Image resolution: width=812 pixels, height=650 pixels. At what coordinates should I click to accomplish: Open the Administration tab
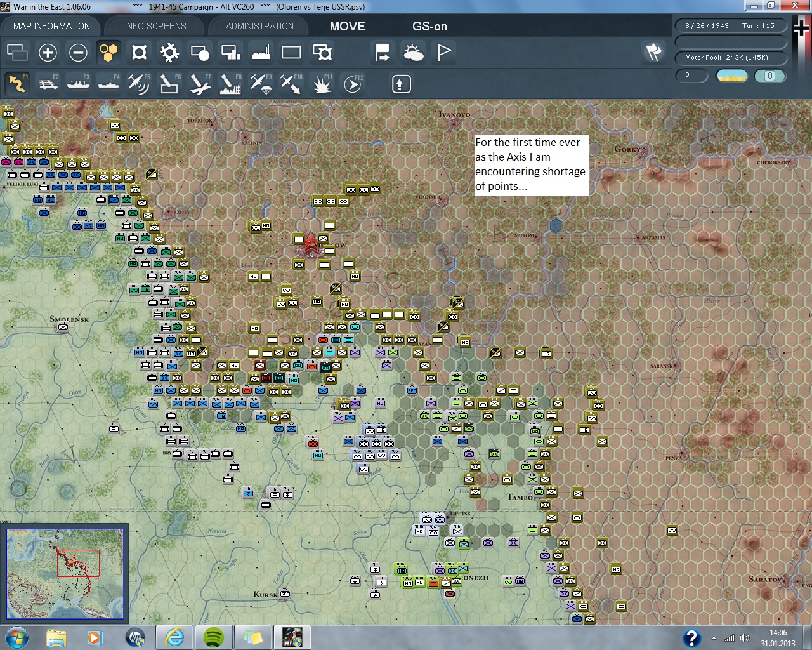pos(259,26)
